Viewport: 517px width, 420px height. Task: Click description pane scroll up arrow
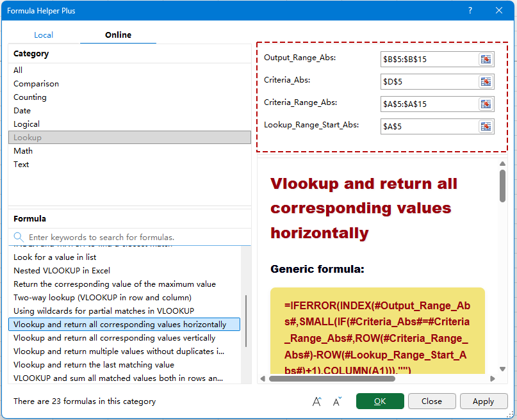502,163
